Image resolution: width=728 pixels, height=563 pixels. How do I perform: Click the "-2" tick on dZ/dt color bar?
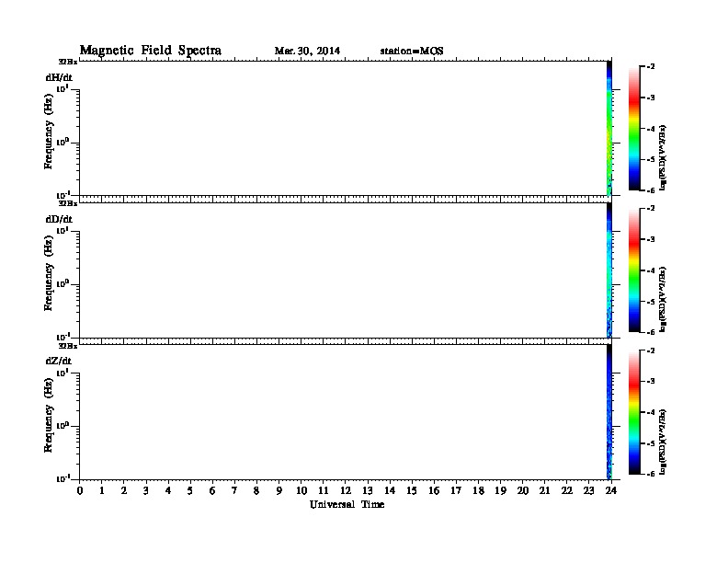pyautogui.click(x=651, y=350)
